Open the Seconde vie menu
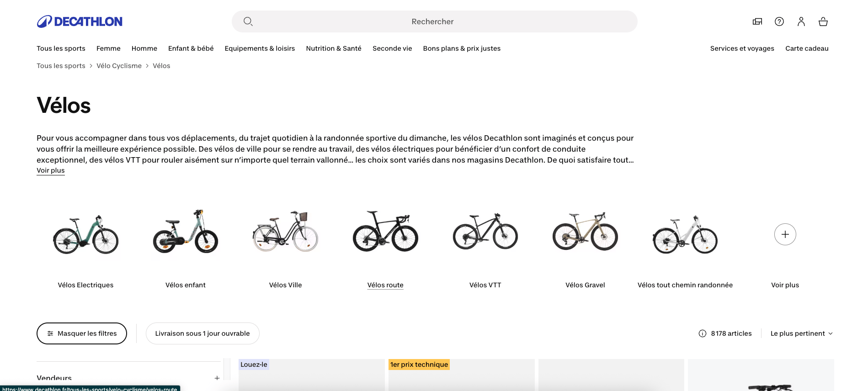Image resolution: width=868 pixels, height=391 pixels. pyautogui.click(x=392, y=48)
